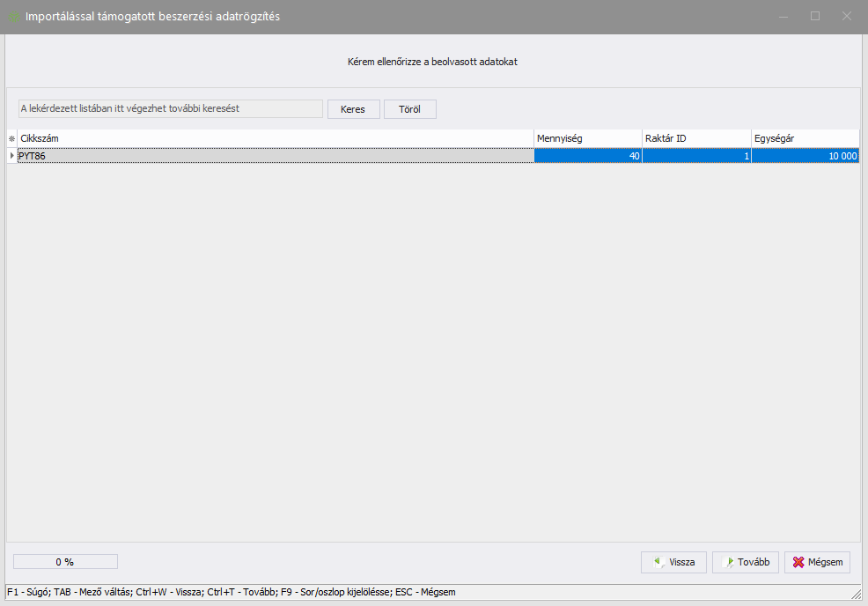
Task: Proceed with the Tovább button
Action: tap(746, 562)
